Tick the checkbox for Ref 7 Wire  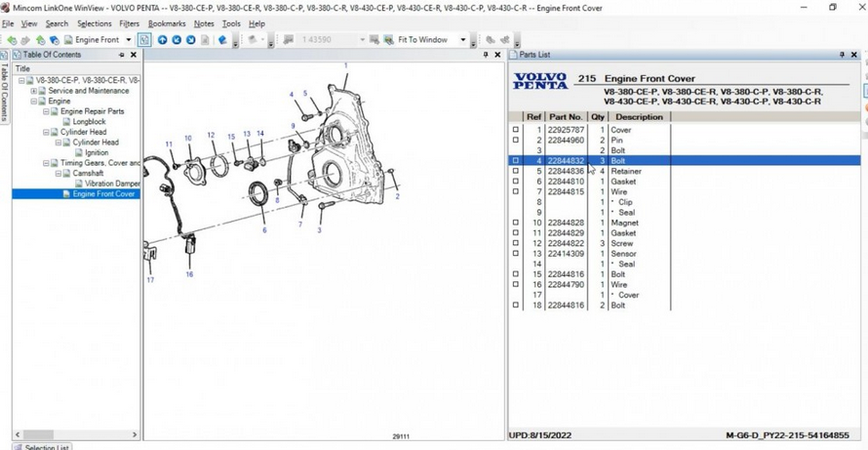pyautogui.click(x=515, y=191)
